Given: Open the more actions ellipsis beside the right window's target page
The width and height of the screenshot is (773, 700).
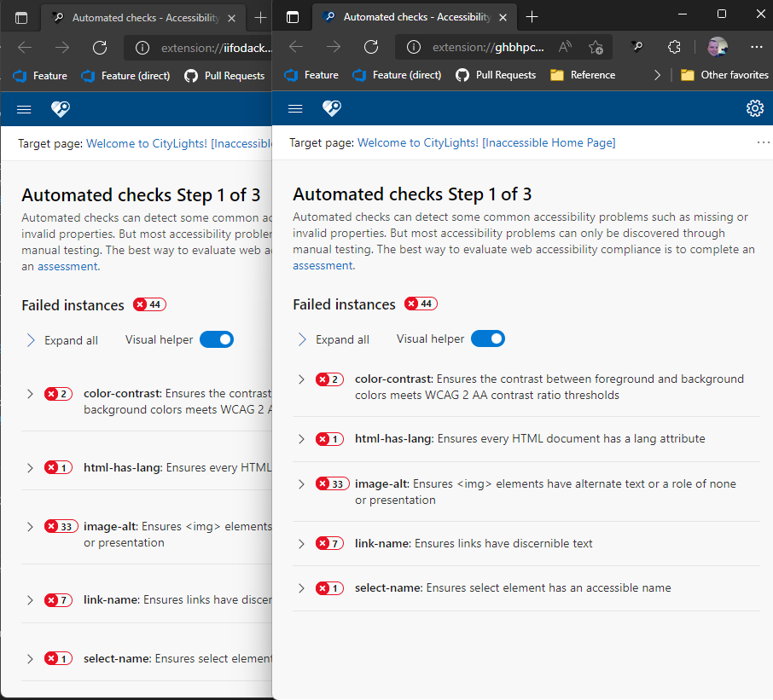Looking at the screenshot, I should click(763, 143).
